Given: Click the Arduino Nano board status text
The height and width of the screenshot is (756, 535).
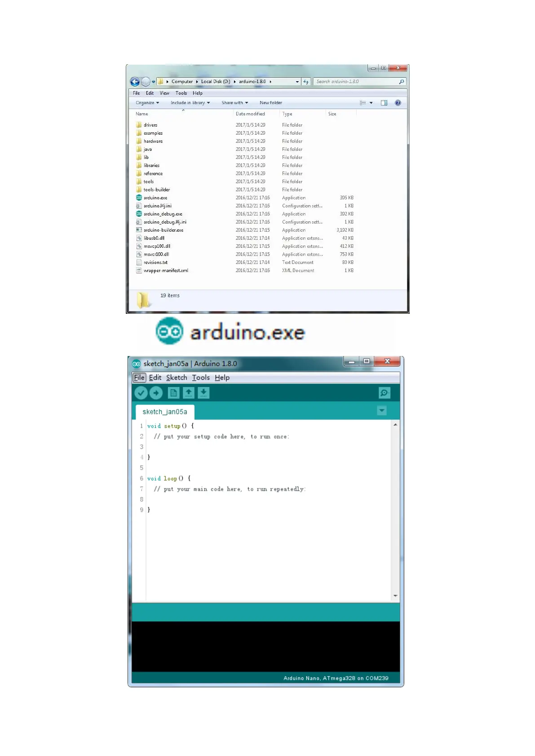Looking at the screenshot, I should (336, 678).
